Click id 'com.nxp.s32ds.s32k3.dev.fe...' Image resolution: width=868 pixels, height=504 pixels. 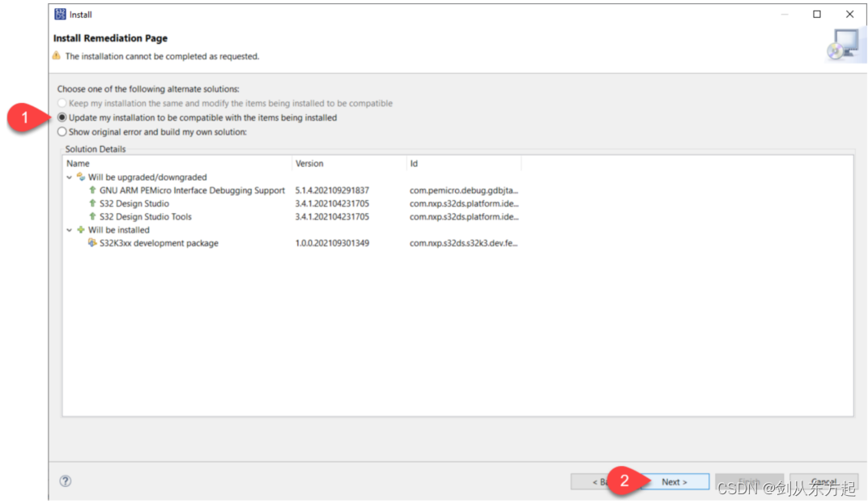tap(464, 242)
